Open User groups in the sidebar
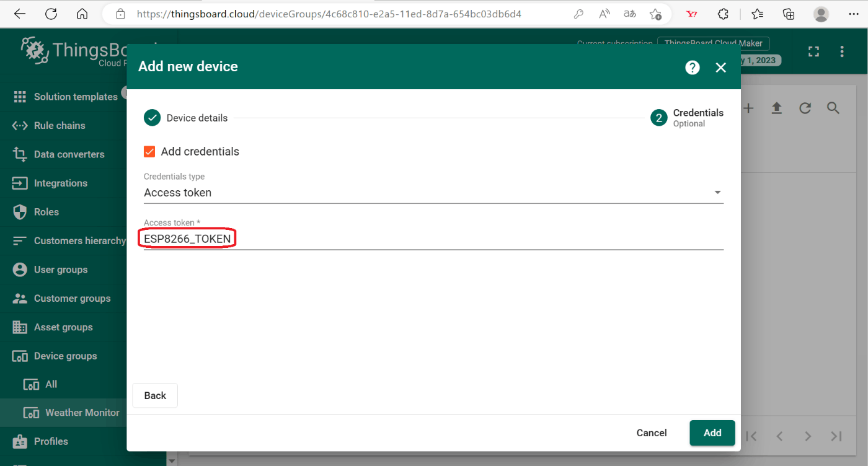Viewport: 868px width, 466px height. click(63, 270)
